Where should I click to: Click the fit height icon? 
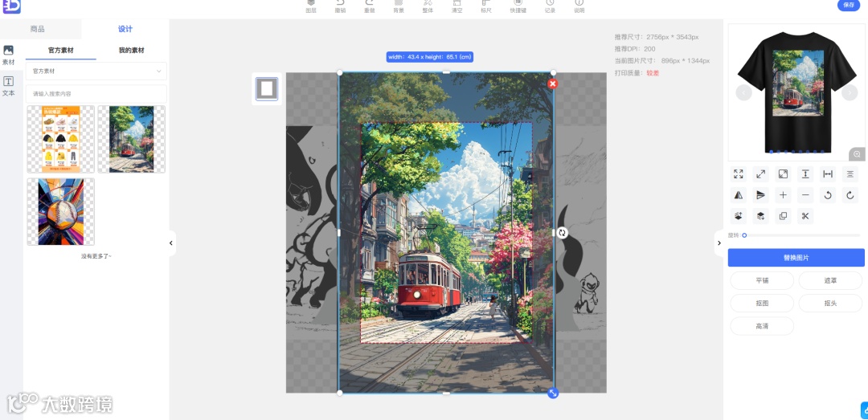[x=805, y=173]
